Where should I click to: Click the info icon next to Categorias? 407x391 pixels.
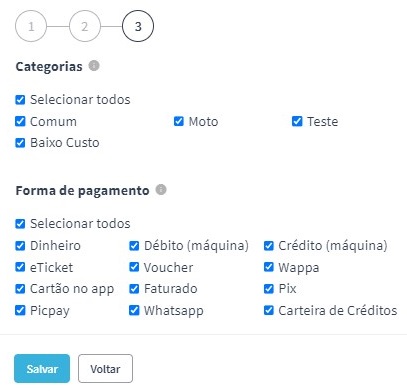coord(94,65)
